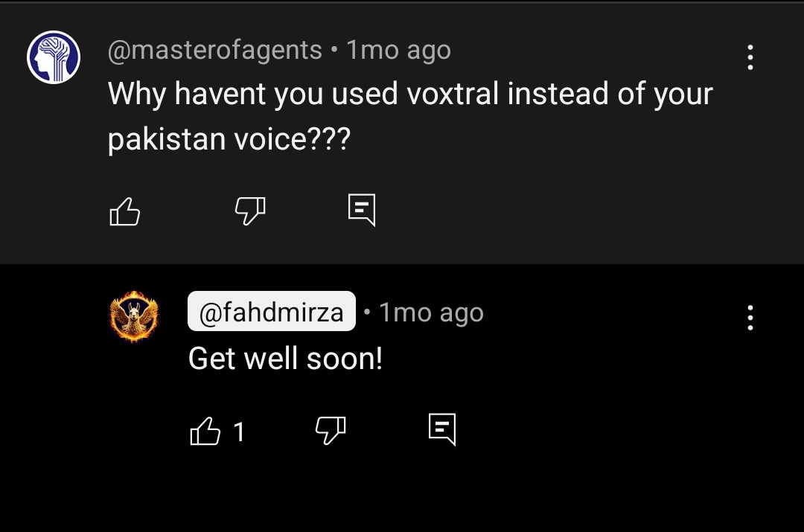The height and width of the screenshot is (532, 804).
Task: Open three-dot menu for @fahdmirza reply
Action: tap(750, 317)
